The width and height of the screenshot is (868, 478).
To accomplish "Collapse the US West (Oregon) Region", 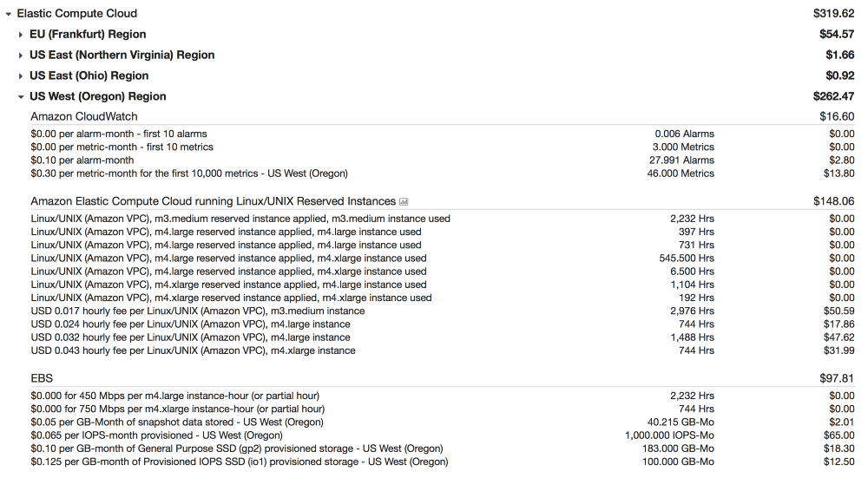I will [21, 97].
